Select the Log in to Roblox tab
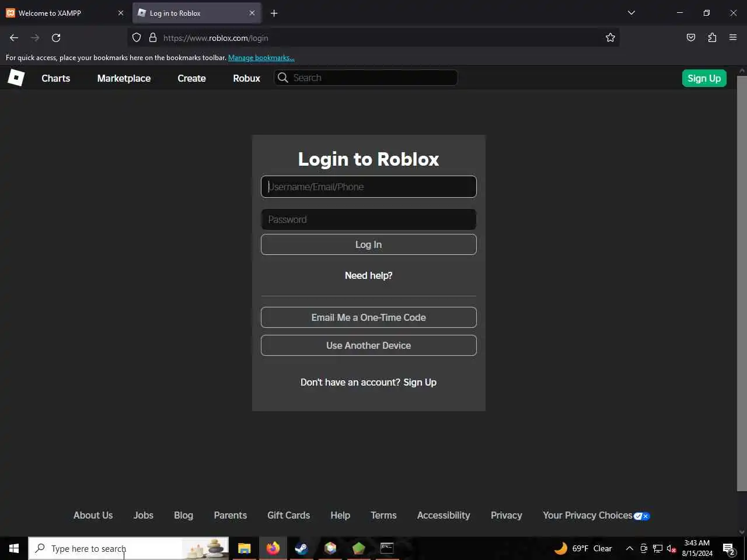This screenshot has height=560, width=747. click(x=197, y=13)
